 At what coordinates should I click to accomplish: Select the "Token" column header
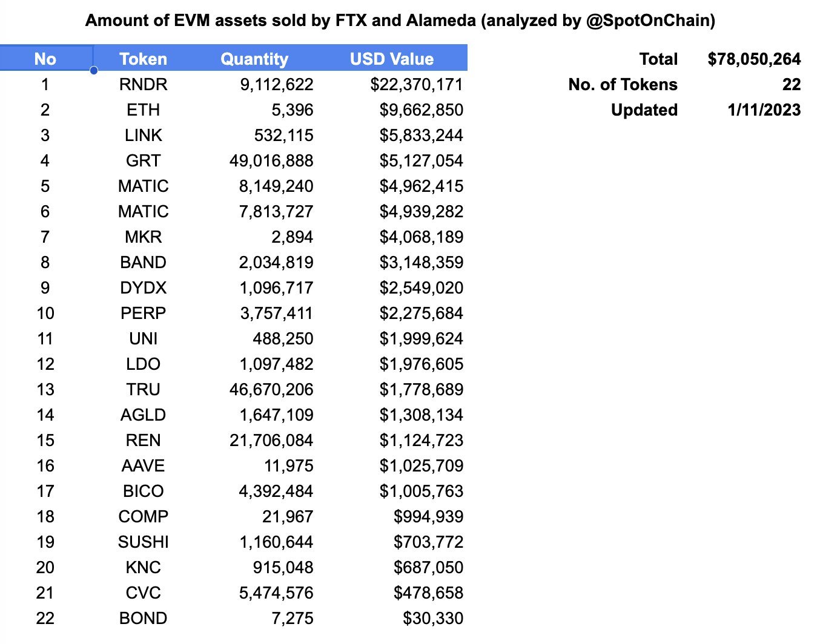click(x=143, y=59)
